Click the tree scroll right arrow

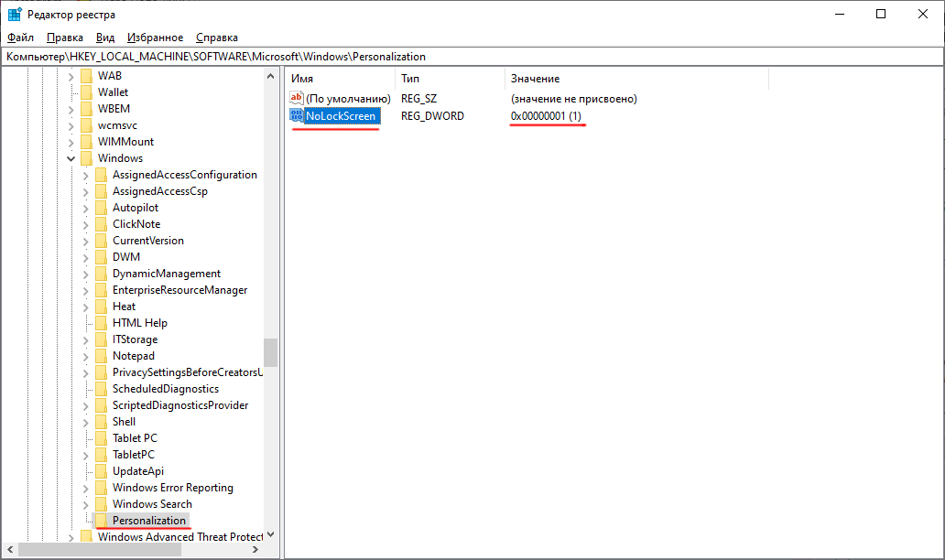coord(255,549)
